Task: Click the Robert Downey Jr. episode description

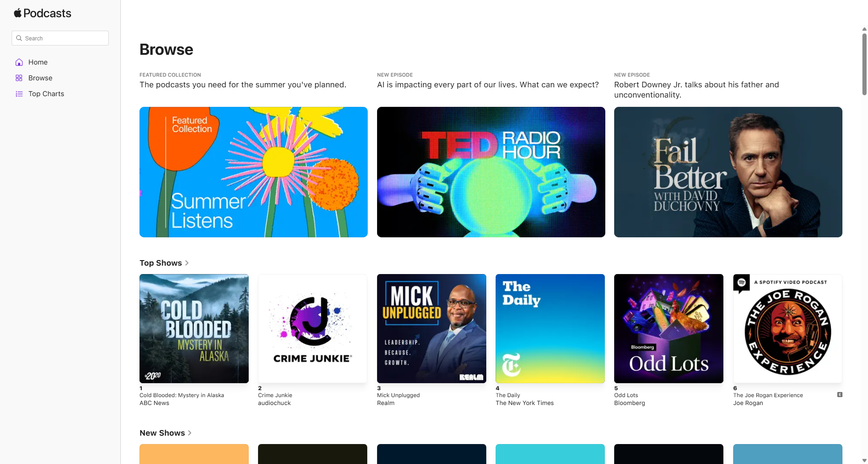Action: [x=696, y=90]
